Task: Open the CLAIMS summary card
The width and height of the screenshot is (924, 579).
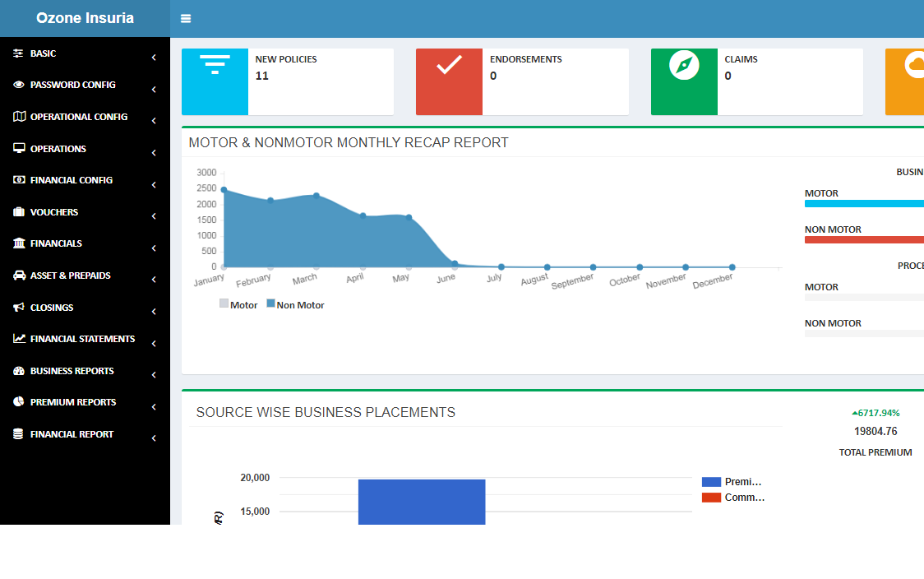Action: (756, 81)
